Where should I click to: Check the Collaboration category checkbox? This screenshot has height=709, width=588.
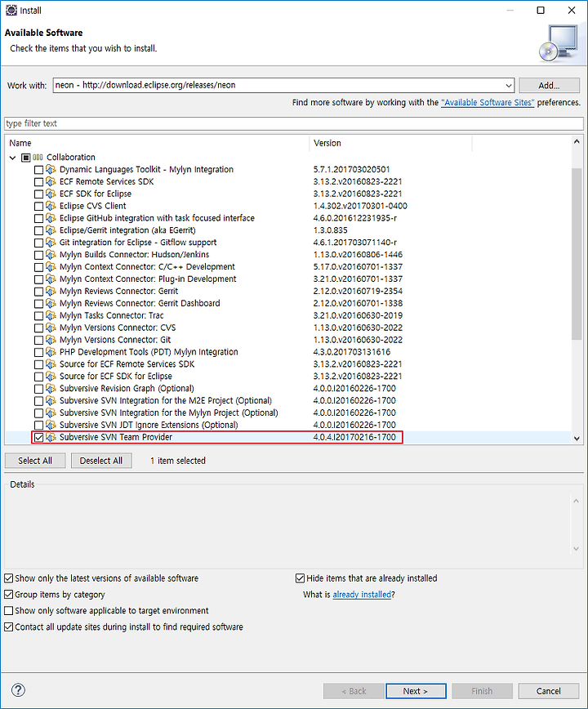[x=26, y=158]
